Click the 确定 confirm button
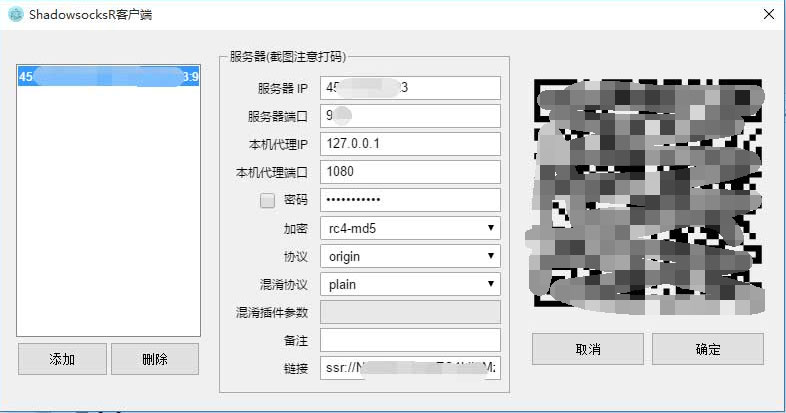This screenshot has width=786, height=413. coord(708,349)
